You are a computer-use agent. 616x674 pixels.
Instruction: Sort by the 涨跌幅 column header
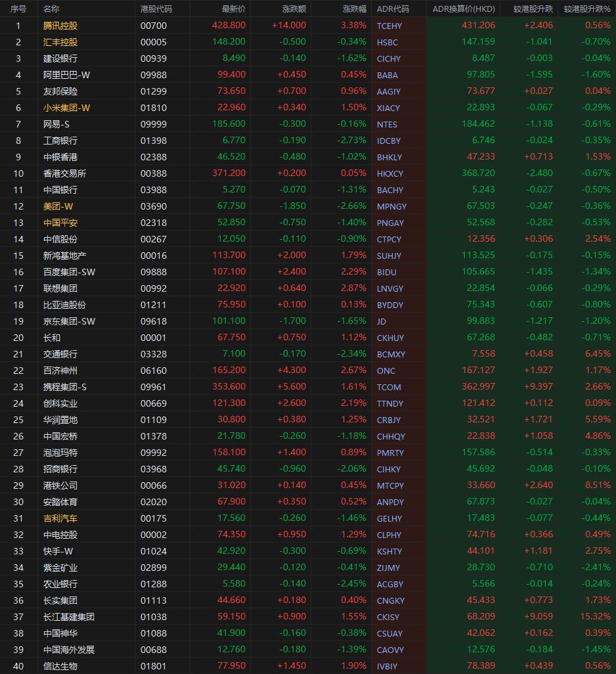[x=355, y=9]
